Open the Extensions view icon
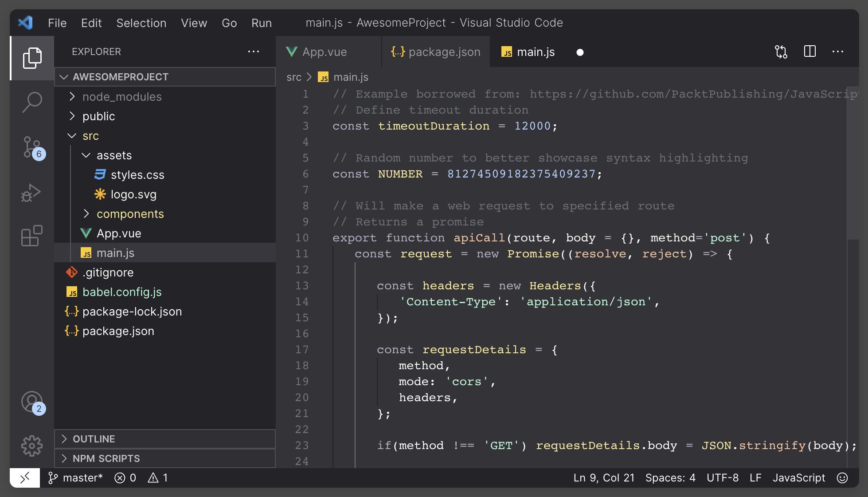 [x=32, y=236]
